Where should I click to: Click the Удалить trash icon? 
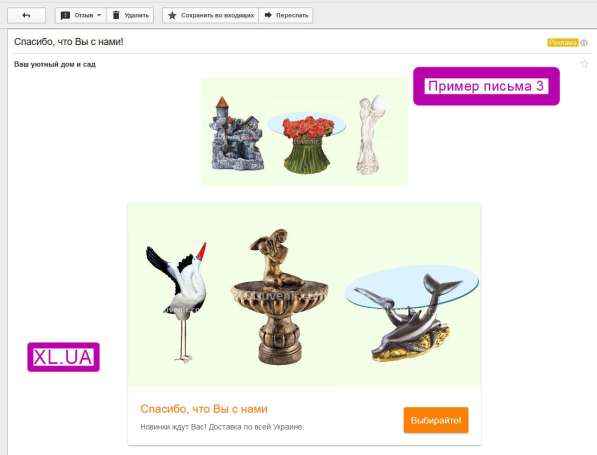click(116, 15)
